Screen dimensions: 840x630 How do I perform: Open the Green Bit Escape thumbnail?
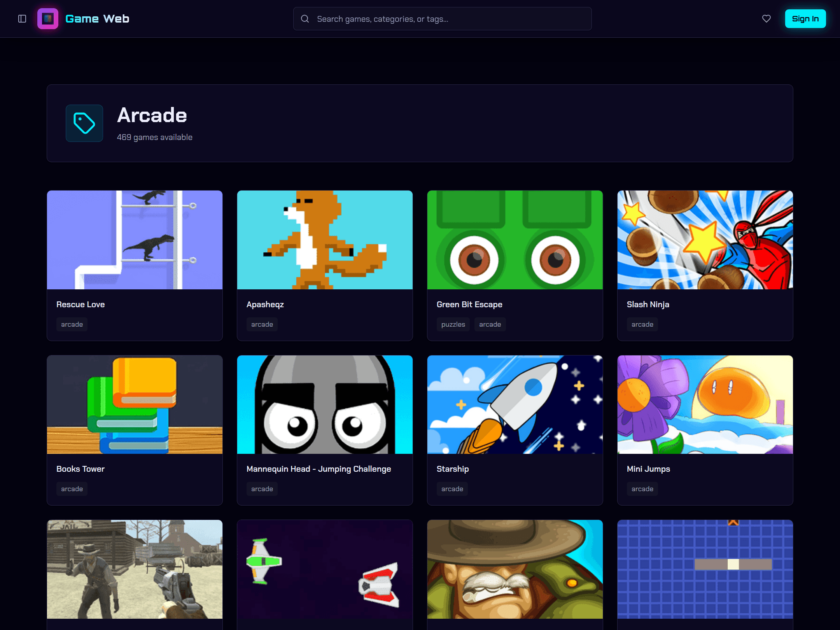pyautogui.click(x=515, y=240)
